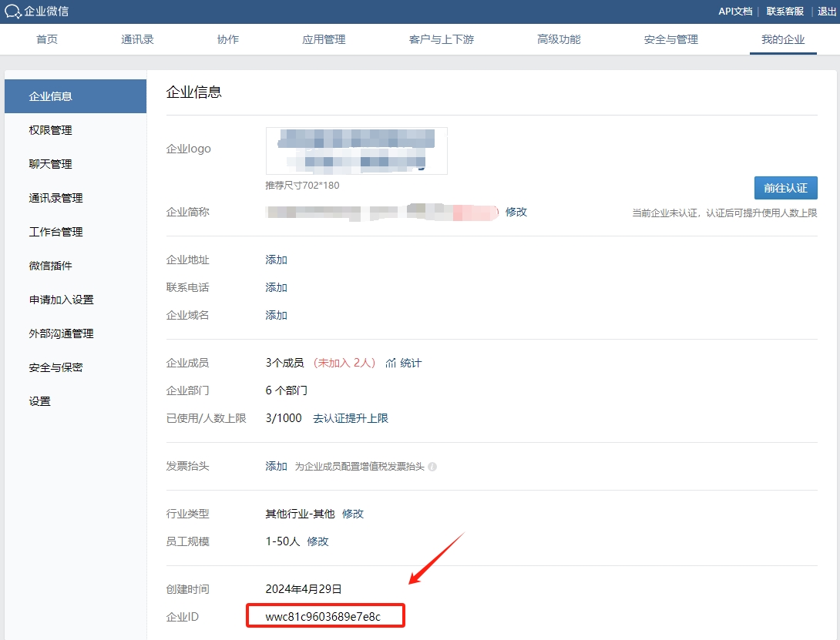The height and width of the screenshot is (640, 840).
Task: Click 添加 next to 企业域名
Action: 277,315
